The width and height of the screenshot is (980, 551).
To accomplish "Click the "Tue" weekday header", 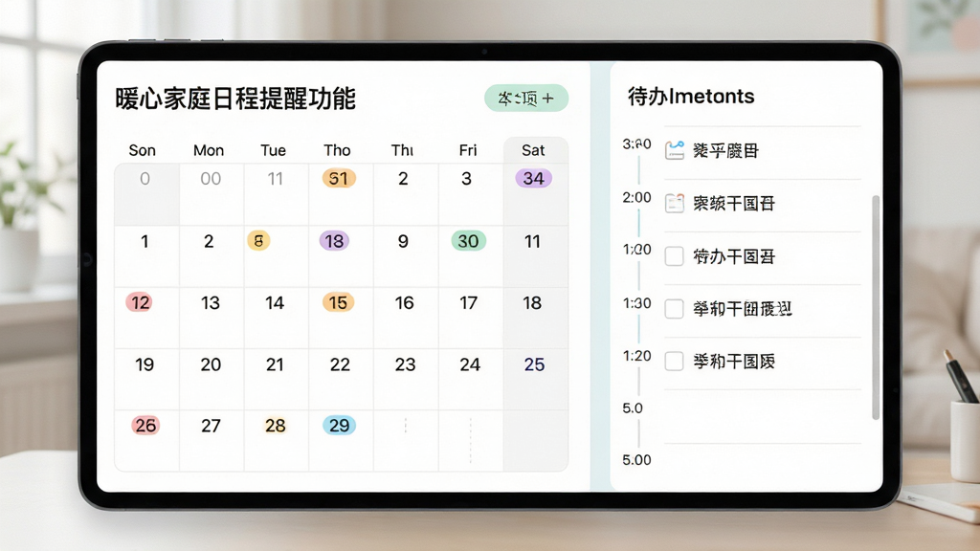I will 273,150.
